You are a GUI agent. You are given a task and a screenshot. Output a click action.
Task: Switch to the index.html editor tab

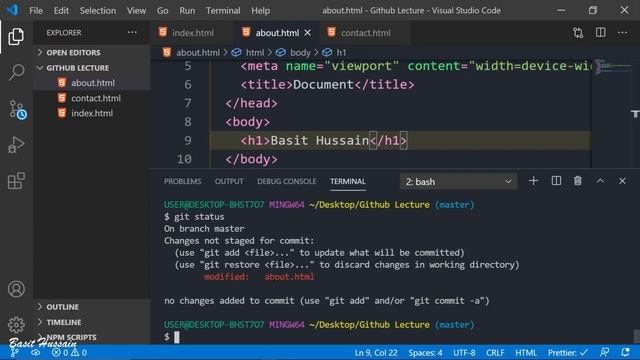coord(193,33)
